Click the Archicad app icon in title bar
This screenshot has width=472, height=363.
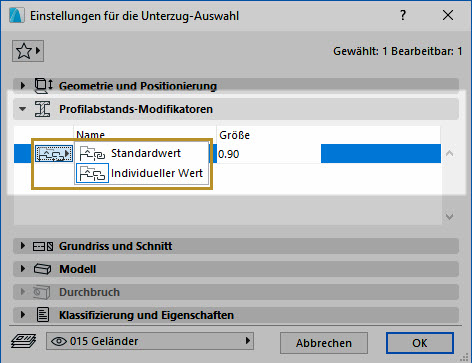(17, 15)
